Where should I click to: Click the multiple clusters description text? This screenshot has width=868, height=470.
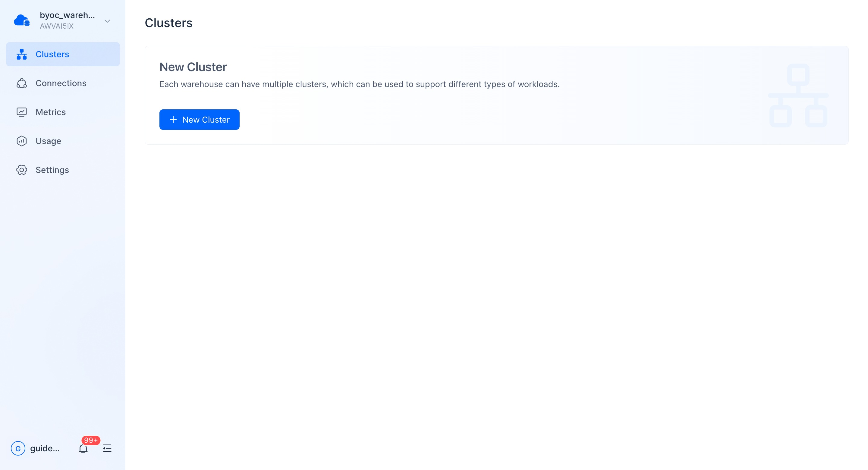[360, 84]
